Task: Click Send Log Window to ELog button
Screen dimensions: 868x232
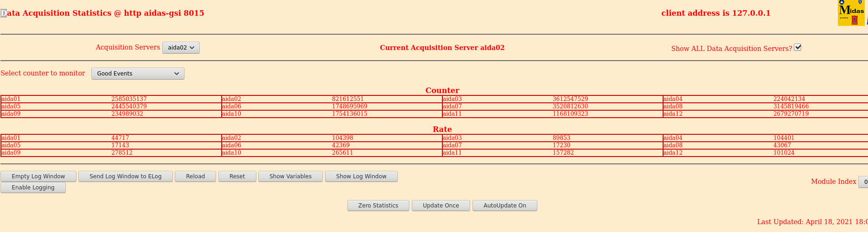Action: point(126,176)
